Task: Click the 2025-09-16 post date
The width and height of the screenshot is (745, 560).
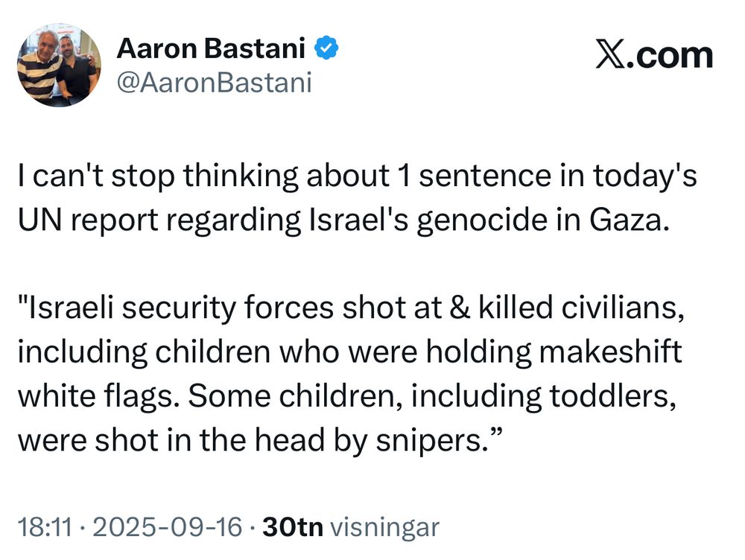Action: click(168, 527)
